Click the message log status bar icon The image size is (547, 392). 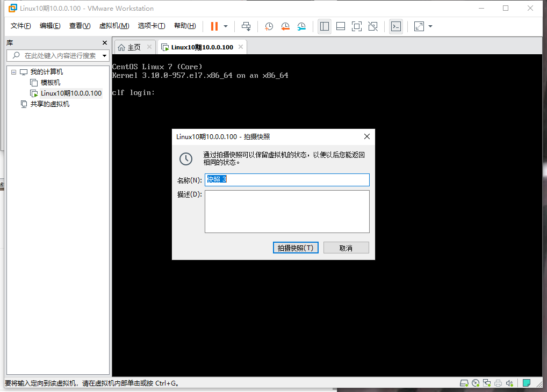pos(527,383)
